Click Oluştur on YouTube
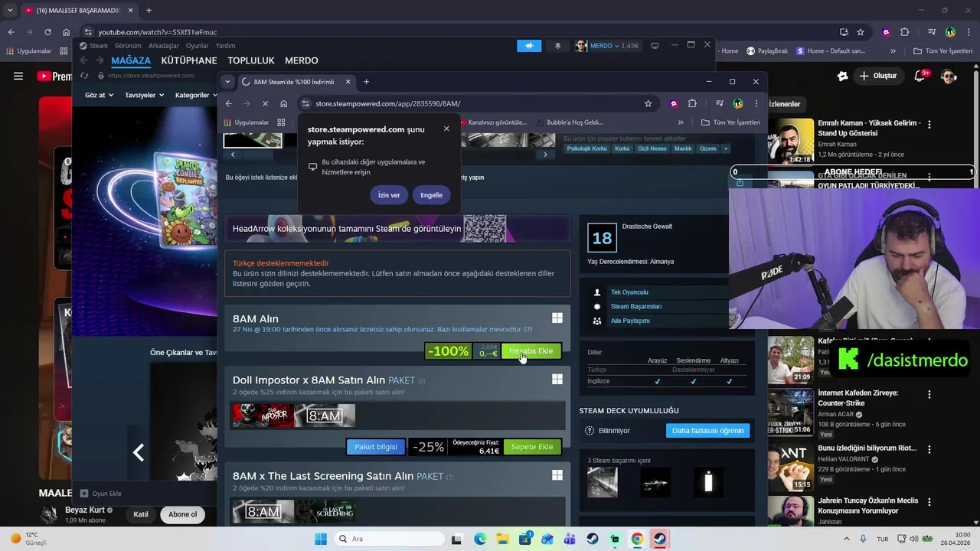The image size is (980, 551). coord(877,76)
